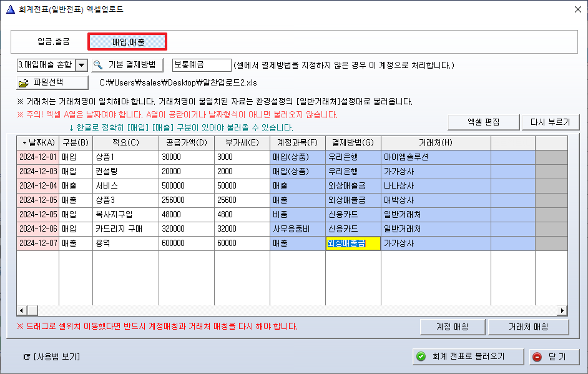Click 신용카드 in the 복사지구입 row
The width and height of the screenshot is (588, 374).
pos(353,215)
